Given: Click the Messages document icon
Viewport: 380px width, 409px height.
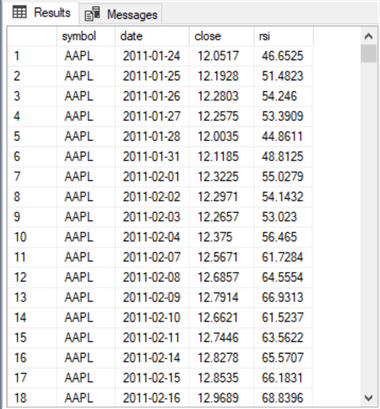Looking at the screenshot, I should point(92,14).
